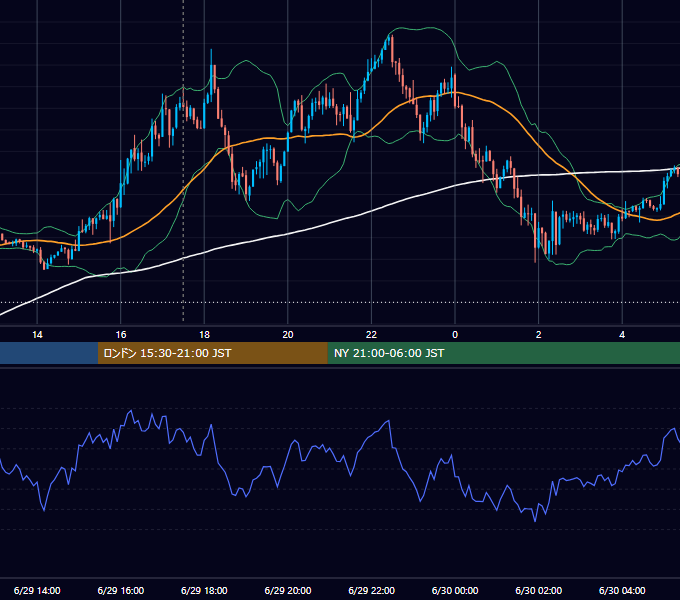Click the ロンドン 15:30-21:00 JST session bar

(x=212, y=353)
